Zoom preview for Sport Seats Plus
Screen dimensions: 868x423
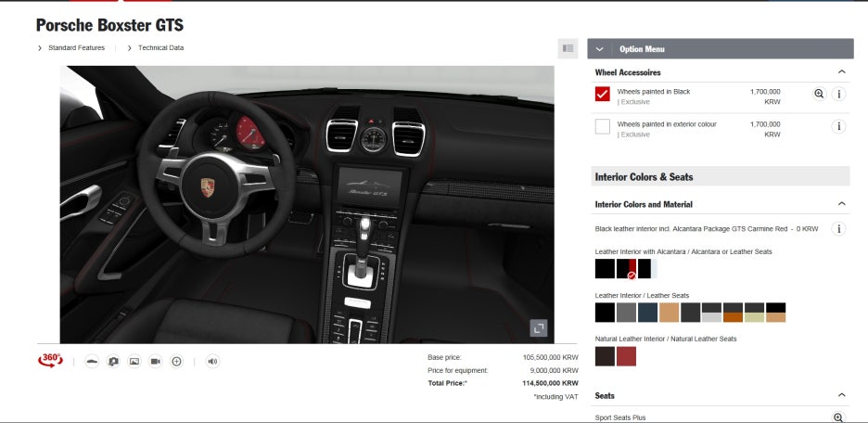(x=838, y=417)
